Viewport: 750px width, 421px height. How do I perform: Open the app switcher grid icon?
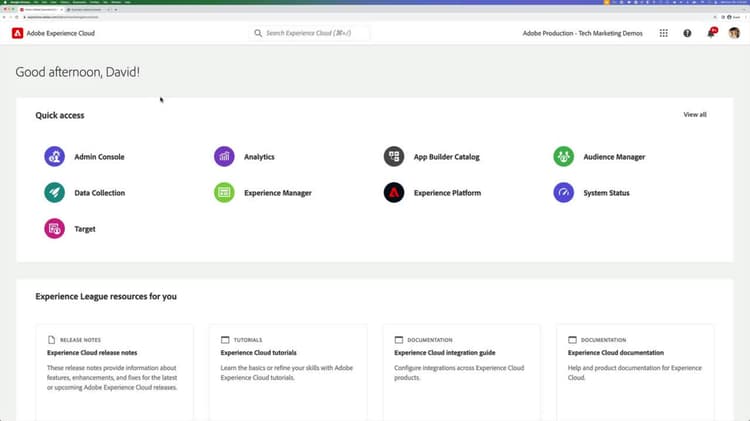click(663, 33)
